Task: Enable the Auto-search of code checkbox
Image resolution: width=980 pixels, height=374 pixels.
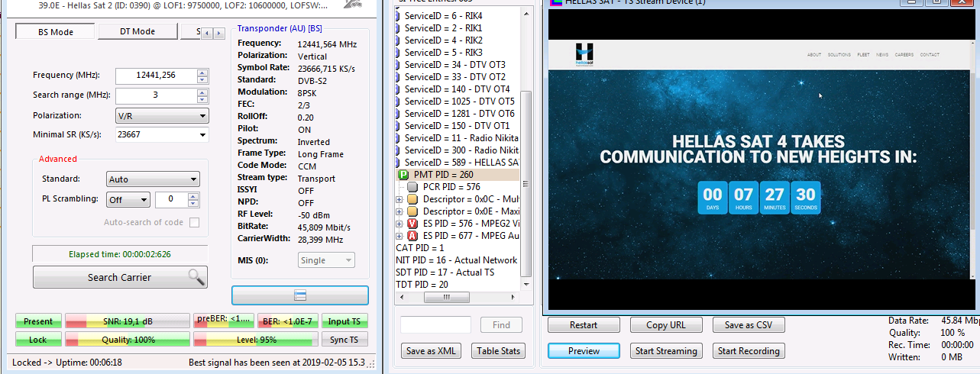Action: coord(195,223)
